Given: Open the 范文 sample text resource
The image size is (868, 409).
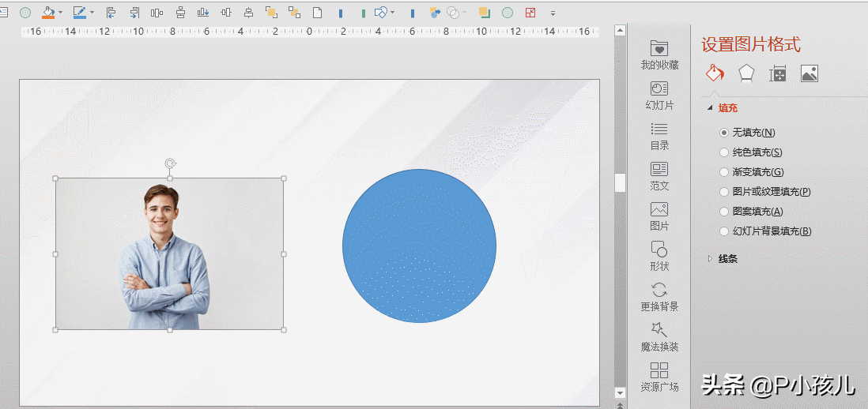Looking at the screenshot, I should point(659,176).
